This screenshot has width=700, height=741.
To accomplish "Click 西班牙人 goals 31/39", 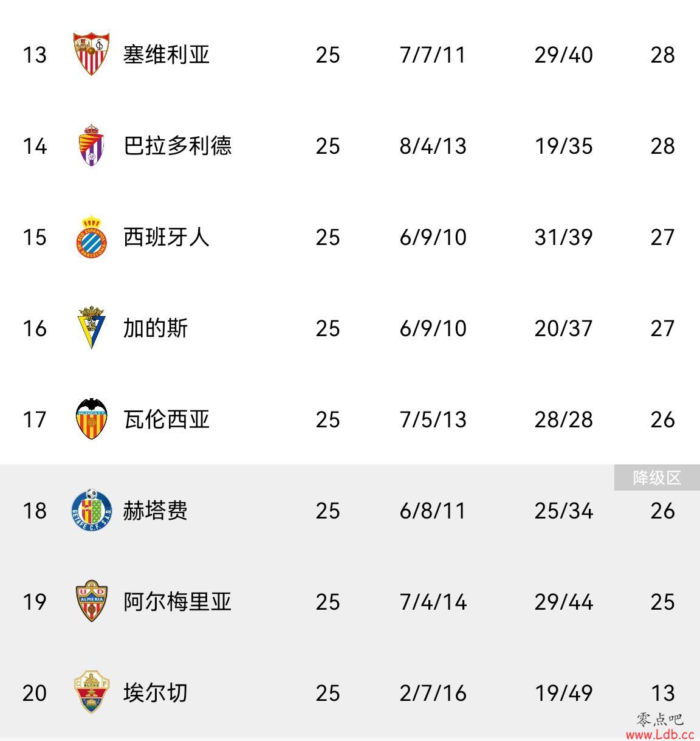I will pyautogui.click(x=563, y=237).
